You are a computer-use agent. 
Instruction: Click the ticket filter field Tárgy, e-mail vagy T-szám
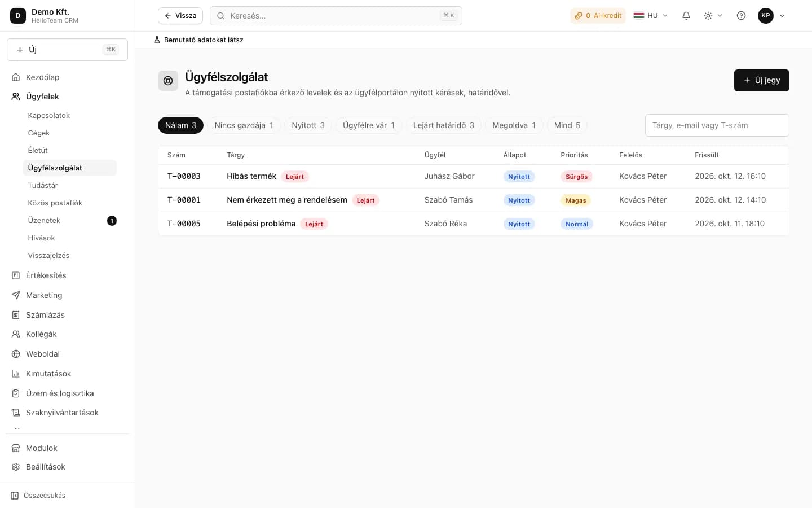tap(717, 125)
